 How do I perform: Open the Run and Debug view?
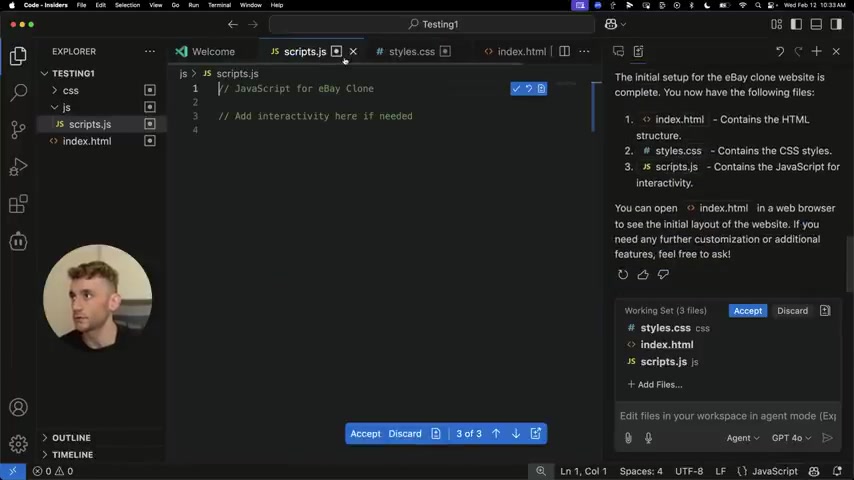[x=18, y=167]
